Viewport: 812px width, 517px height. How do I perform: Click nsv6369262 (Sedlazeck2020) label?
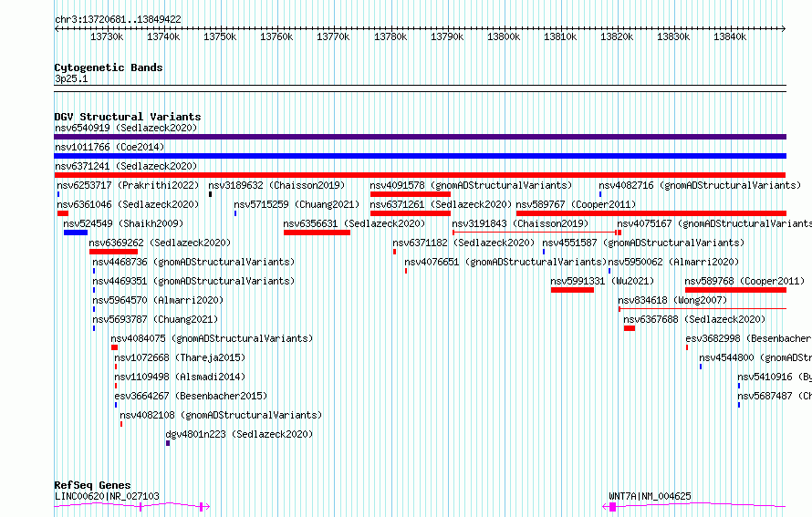[x=160, y=243]
